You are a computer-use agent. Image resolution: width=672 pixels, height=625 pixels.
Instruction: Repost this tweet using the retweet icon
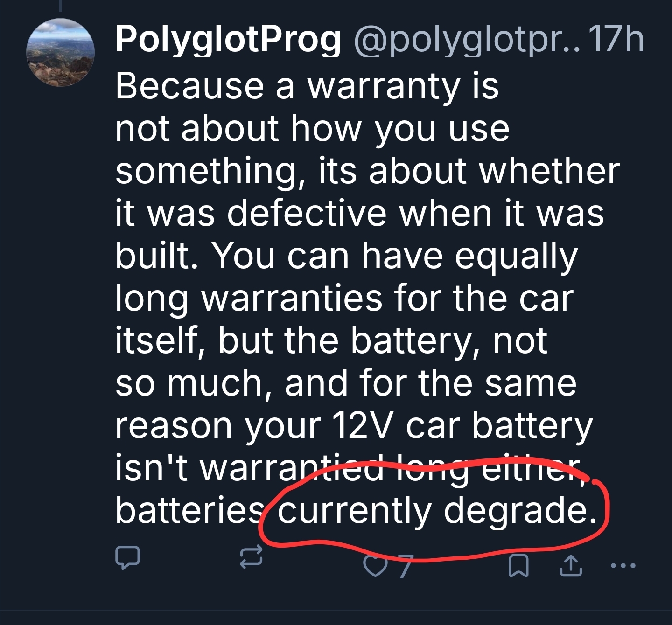[251, 557]
